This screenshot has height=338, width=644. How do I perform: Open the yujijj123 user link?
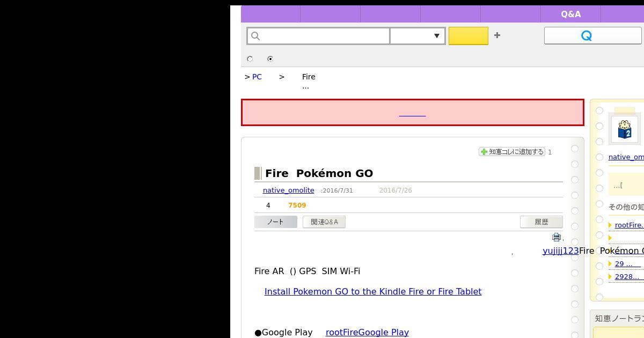[x=561, y=251]
